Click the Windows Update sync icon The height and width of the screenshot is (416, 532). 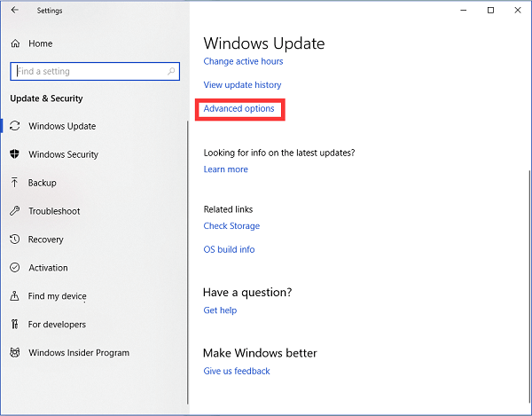(14, 126)
